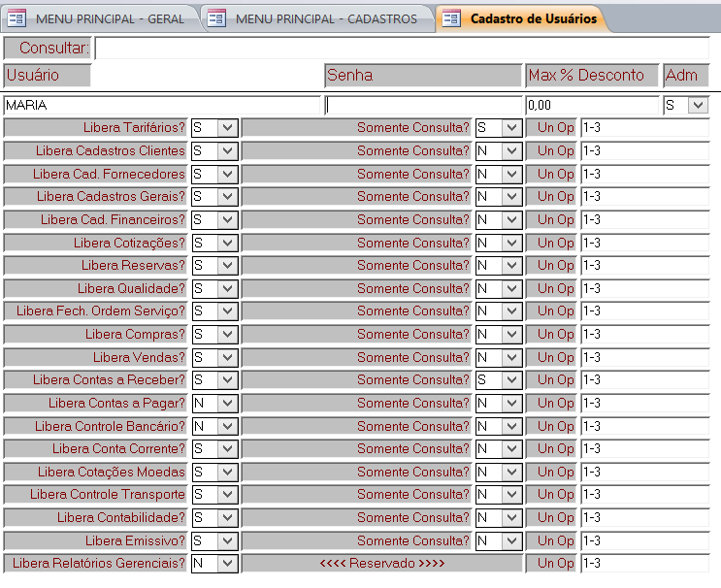Click the form icon on Cadastro de Usuários tab
Viewport: 721px width, 588px height.
coord(451,18)
